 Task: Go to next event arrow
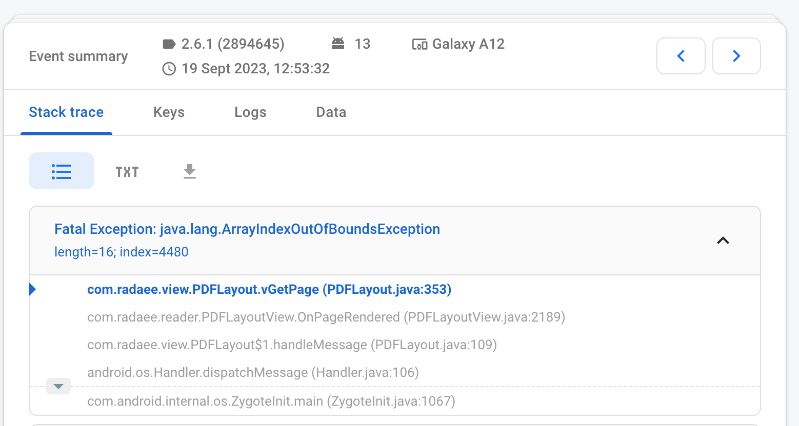736,56
